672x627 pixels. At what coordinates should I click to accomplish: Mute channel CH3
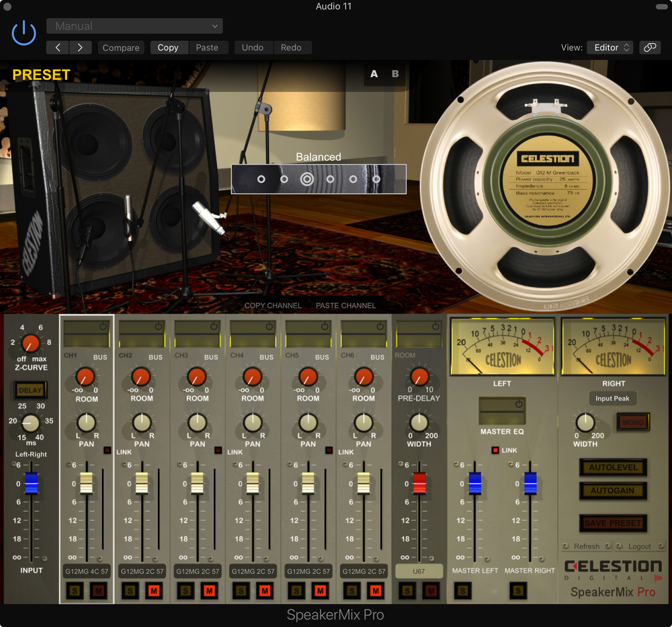click(208, 591)
